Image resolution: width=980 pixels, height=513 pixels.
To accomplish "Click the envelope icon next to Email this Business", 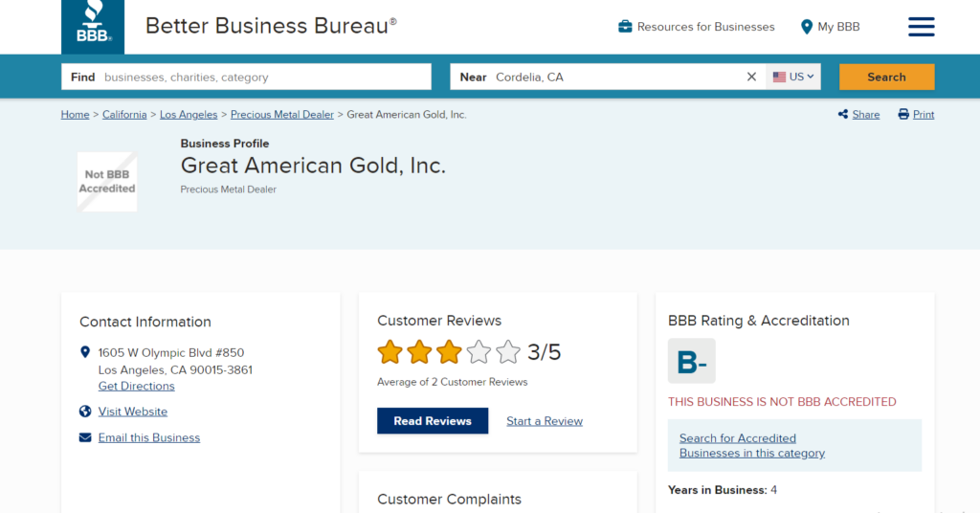I will click(x=85, y=437).
